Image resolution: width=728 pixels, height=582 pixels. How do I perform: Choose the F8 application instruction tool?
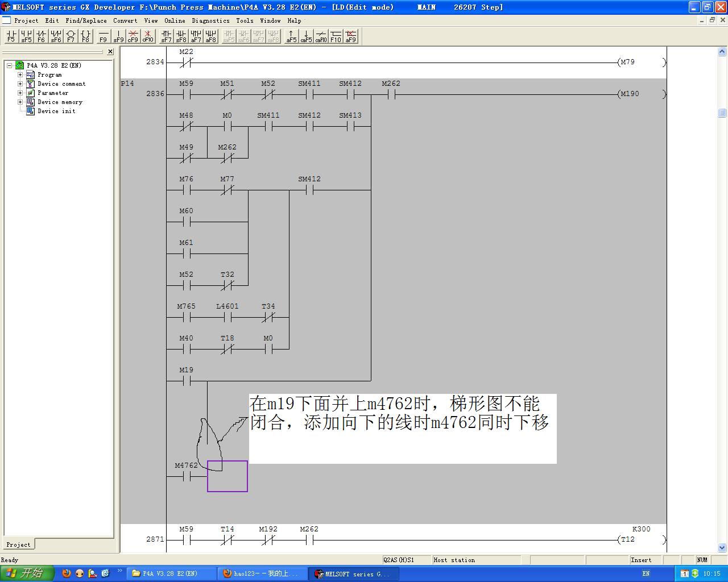(x=85, y=36)
